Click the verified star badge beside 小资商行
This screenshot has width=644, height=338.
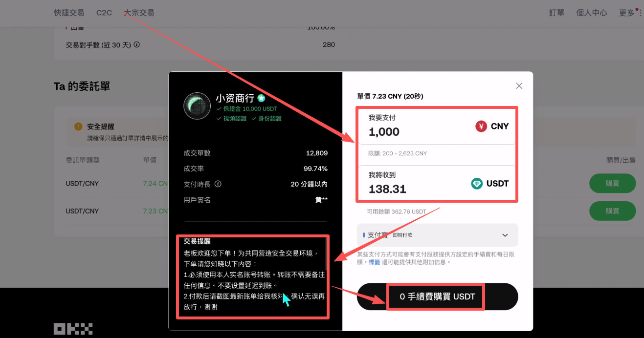point(261,98)
